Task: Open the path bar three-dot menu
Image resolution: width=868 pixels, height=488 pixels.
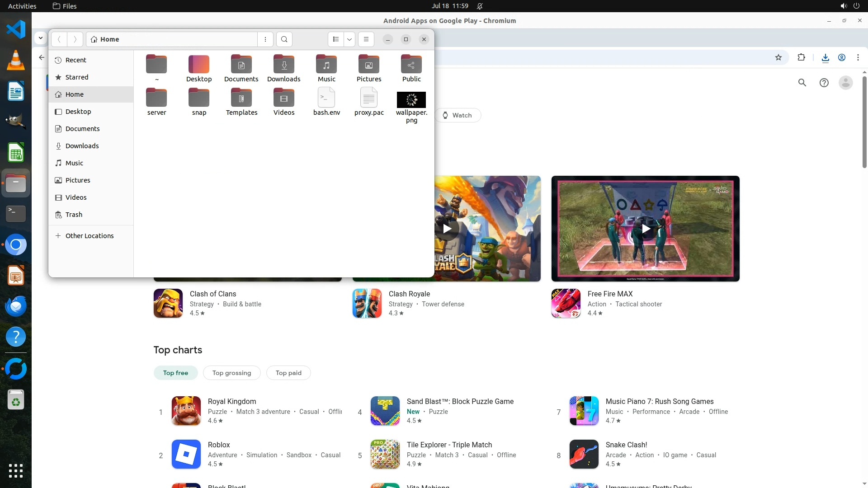Action: click(x=265, y=39)
